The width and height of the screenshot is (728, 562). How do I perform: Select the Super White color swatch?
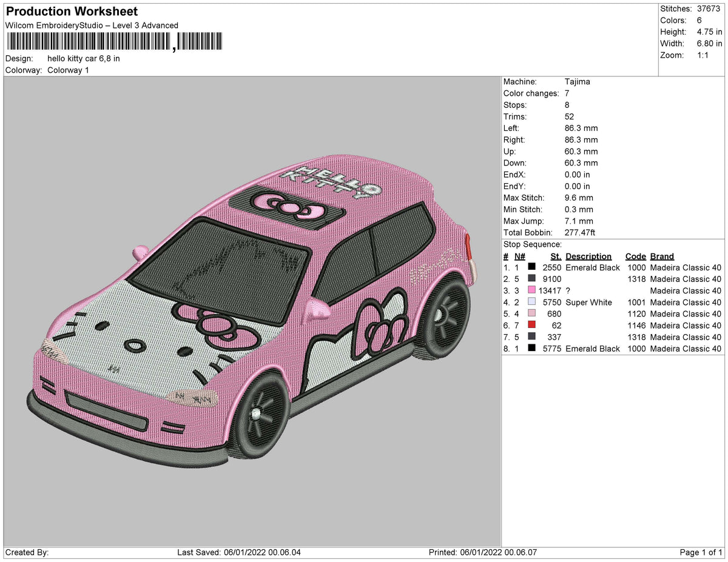(532, 302)
